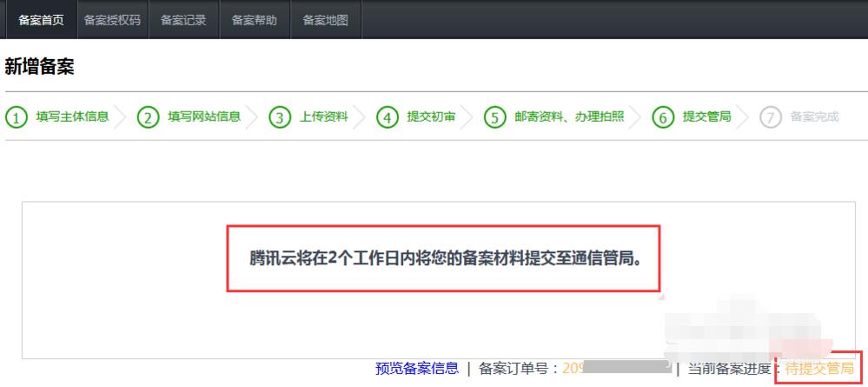Viewport: 868px width, 387px height.
Task: Select the step 3 number icon
Action: (280, 117)
